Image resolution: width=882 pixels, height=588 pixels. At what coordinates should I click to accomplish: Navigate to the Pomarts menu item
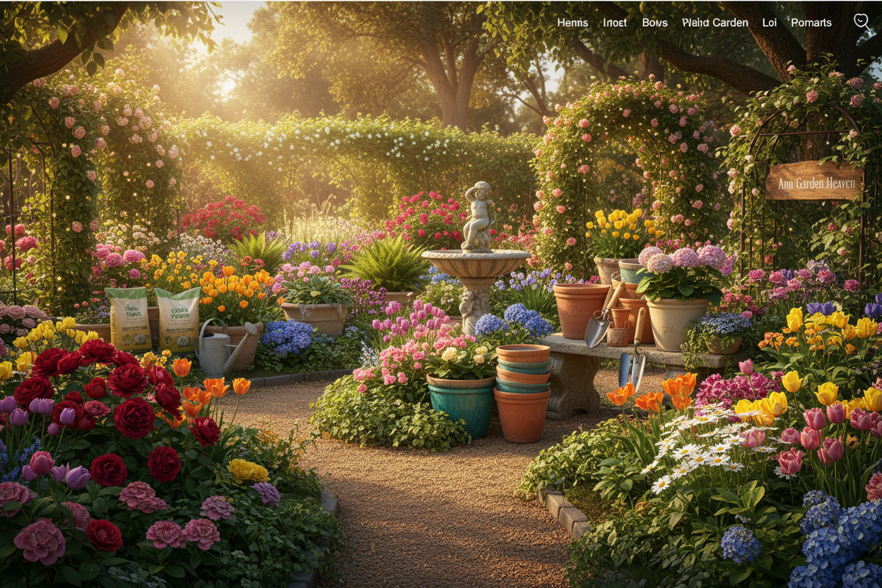pyautogui.click(x=811, y=23)
